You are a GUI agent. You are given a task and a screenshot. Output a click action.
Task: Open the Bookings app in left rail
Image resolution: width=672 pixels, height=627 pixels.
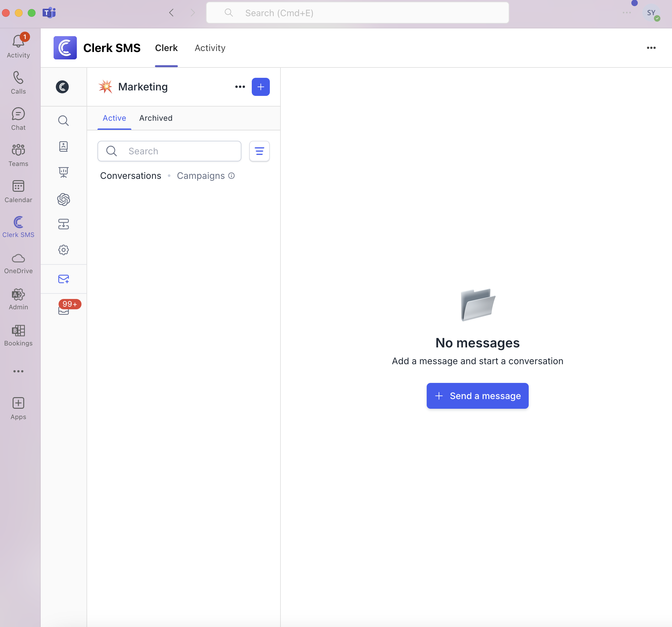[18, 335]
